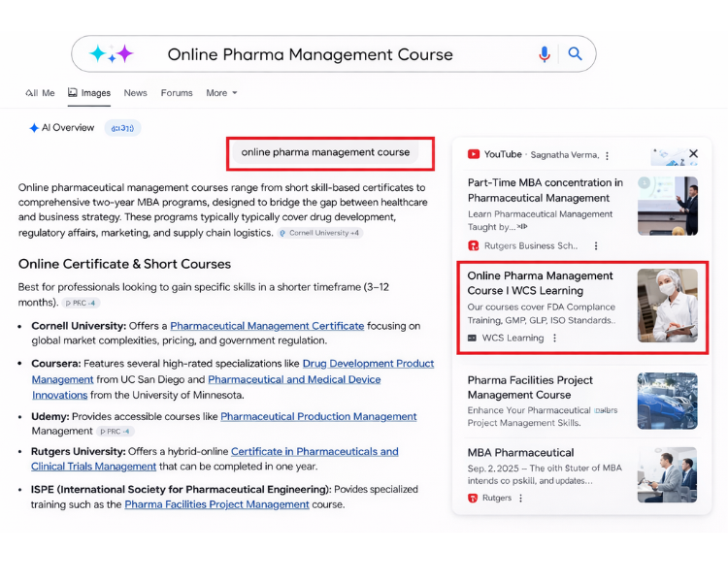728x582 pixels.
Task: Open three-dot menu beside YouTube source
Action: click(608, 155)
